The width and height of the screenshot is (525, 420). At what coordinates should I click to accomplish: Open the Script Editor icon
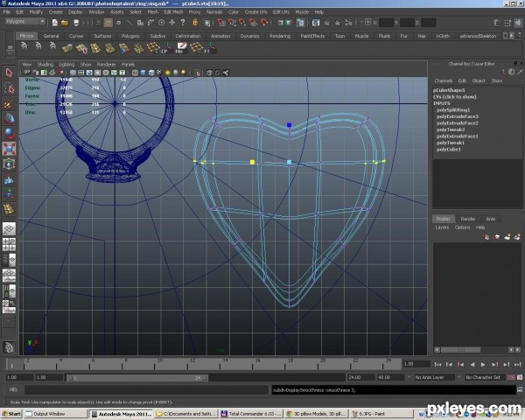[x=520, y=389]
